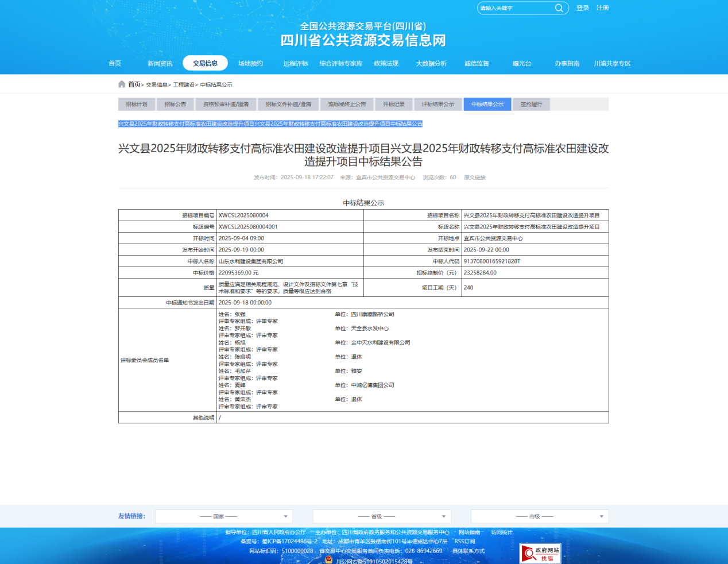The width and height of the screenshot is (728, 564).
Task: Click the home icon in the breadcrumb
Action: coord(122,83)
